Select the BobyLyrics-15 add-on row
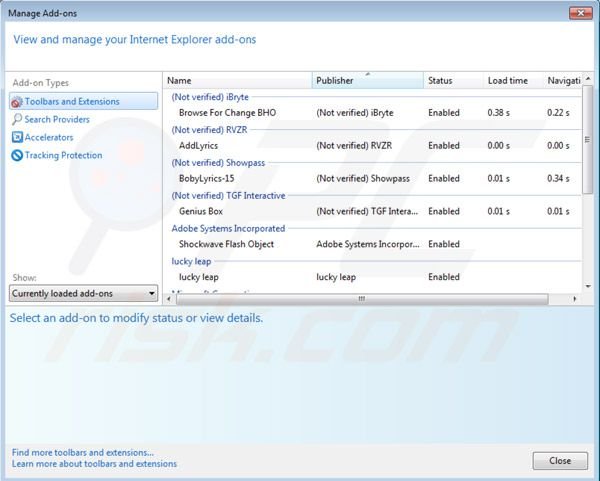The width and height of the screenshot is (600, 481). point(373,179)
